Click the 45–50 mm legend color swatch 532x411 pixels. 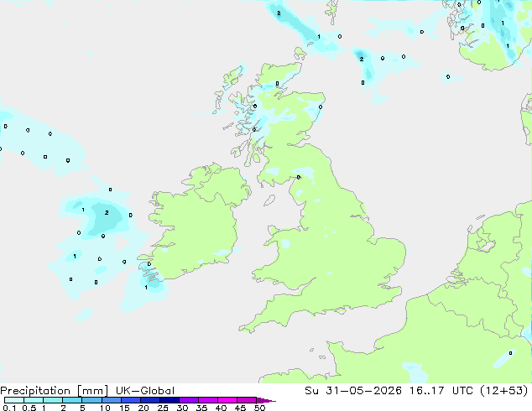(247, 400)
